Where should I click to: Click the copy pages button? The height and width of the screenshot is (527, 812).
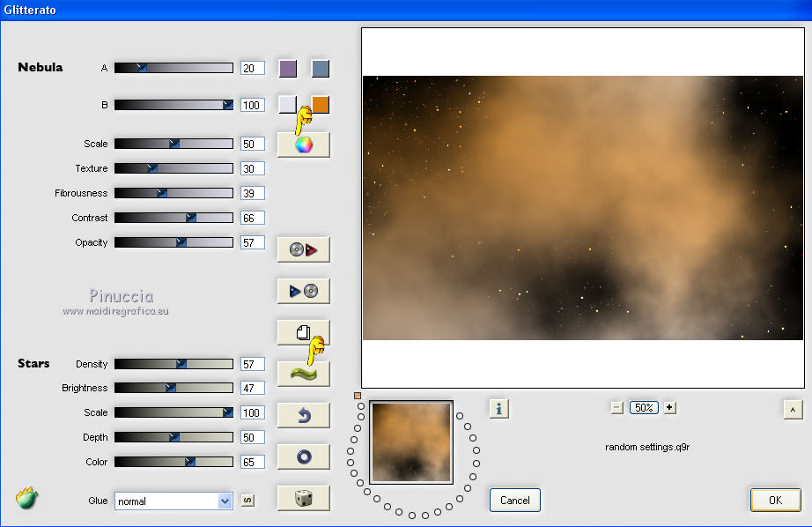(x=304, y=332)
